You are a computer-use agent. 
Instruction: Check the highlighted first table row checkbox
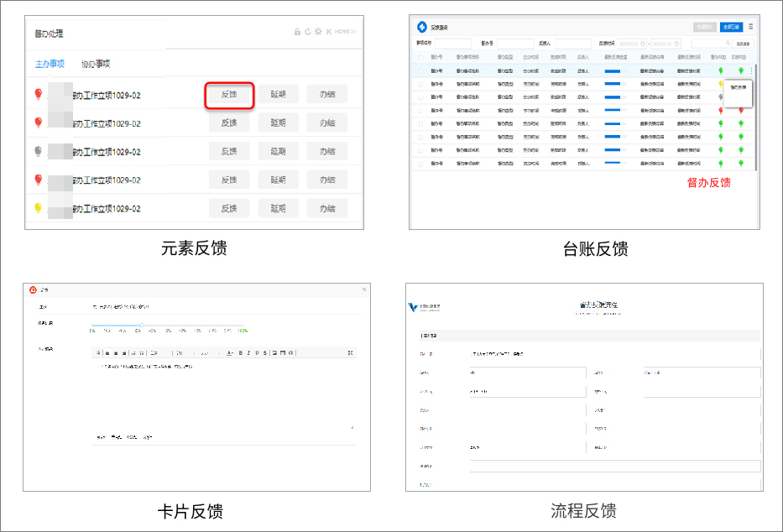click(420, 70)
